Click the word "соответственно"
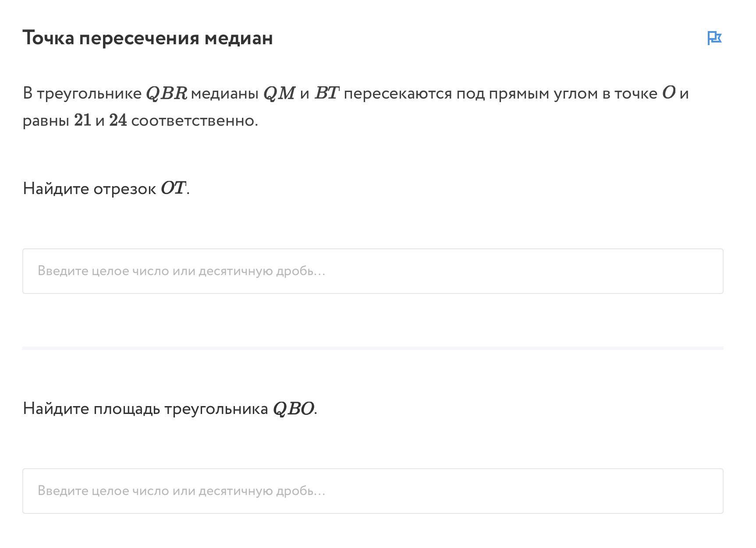Viewport: 756px width, 548px height. [194, 121]
